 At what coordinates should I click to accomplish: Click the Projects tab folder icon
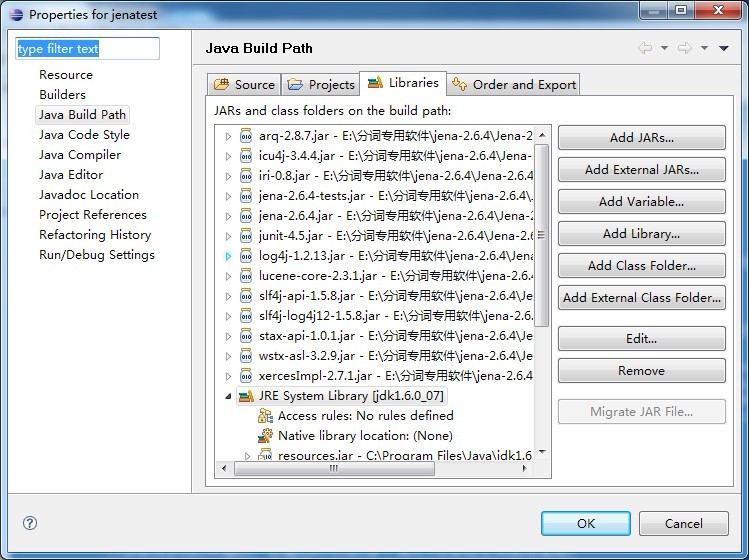(x=295, y=85)
